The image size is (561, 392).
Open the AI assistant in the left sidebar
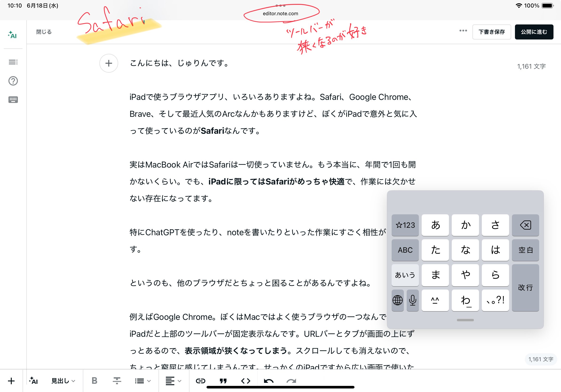coord(13,35)
